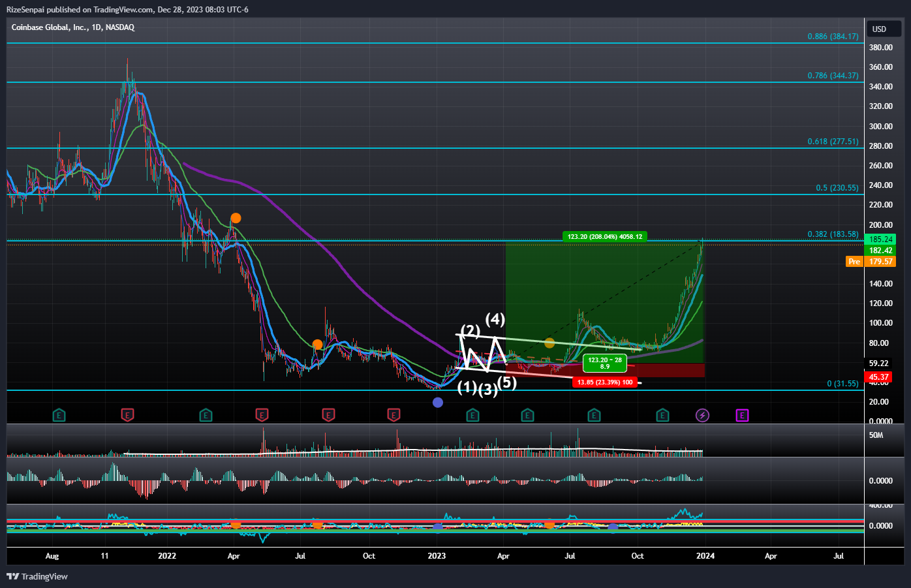This screenshot has height=588, width=911.
Task: Select the Elliott wave label (1)
Action: (467, 387)
